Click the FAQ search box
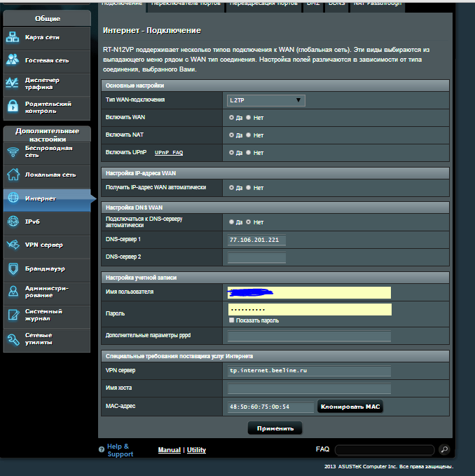This screenshot has width=475, height=476. pos(385,449)
